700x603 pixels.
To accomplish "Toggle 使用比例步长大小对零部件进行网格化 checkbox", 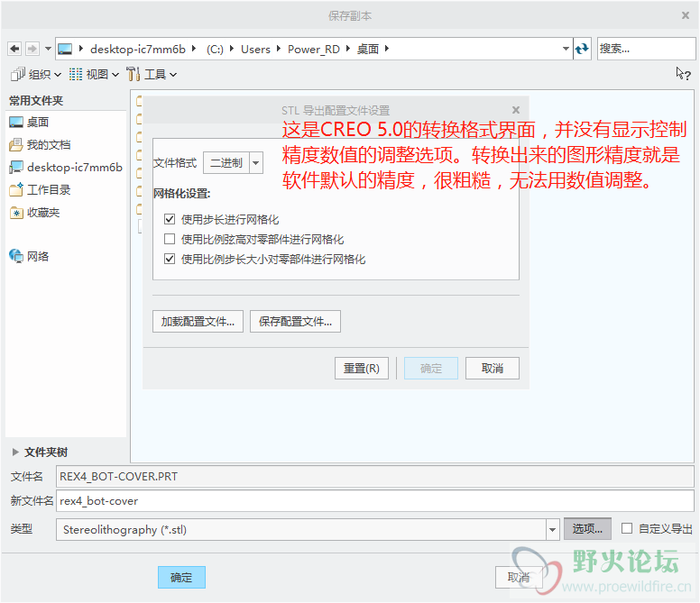I will click(170, 259).
